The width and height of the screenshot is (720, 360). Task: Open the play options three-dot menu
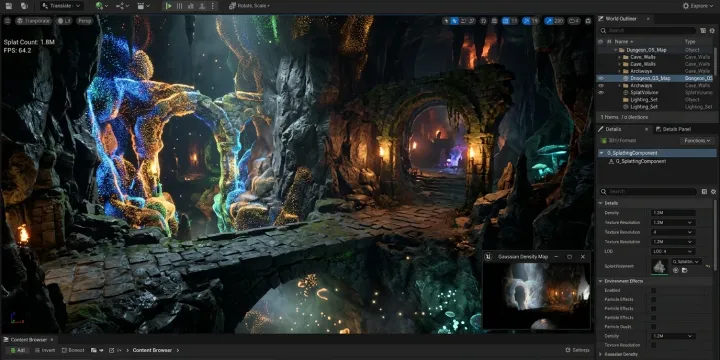tap(212, 6)
